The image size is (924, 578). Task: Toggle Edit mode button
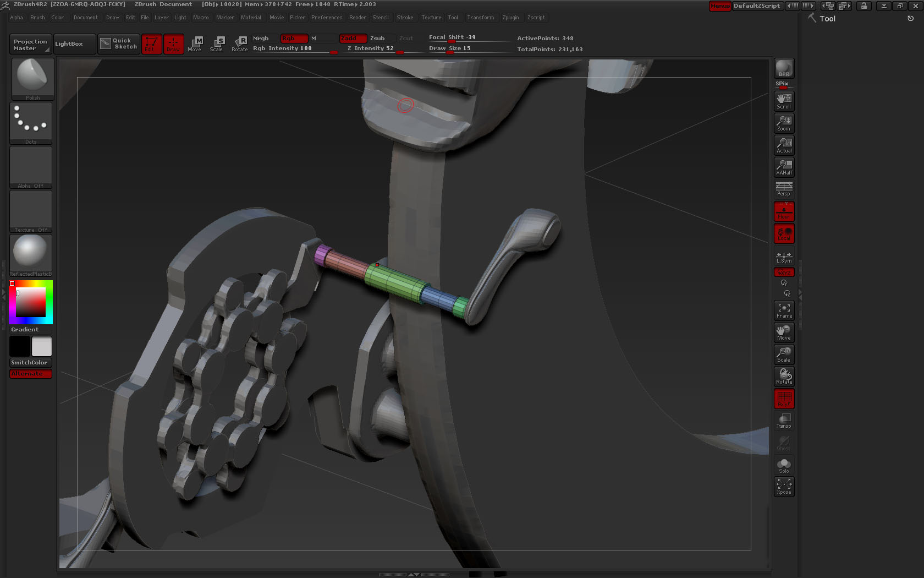pyautogui.click(x=151, y=44)
